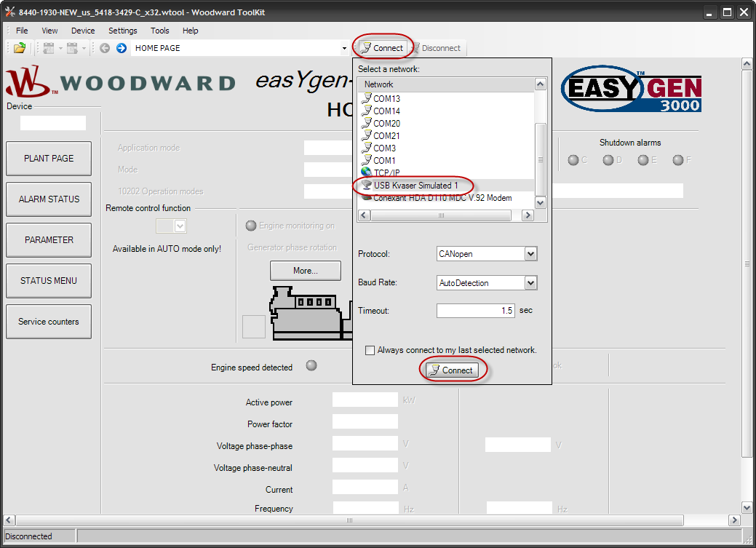Expand the HOME PAGE page selector dropdown

tap(344, 48)
